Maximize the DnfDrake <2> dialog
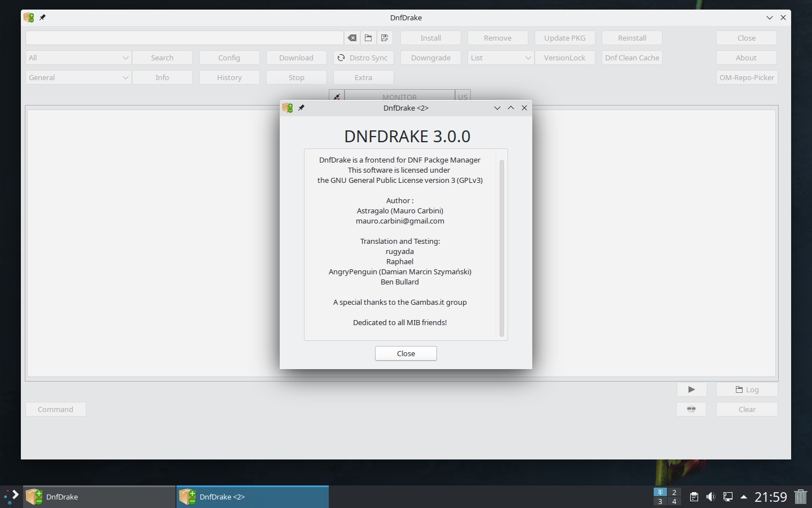812x508 pixels. point(511,108)
